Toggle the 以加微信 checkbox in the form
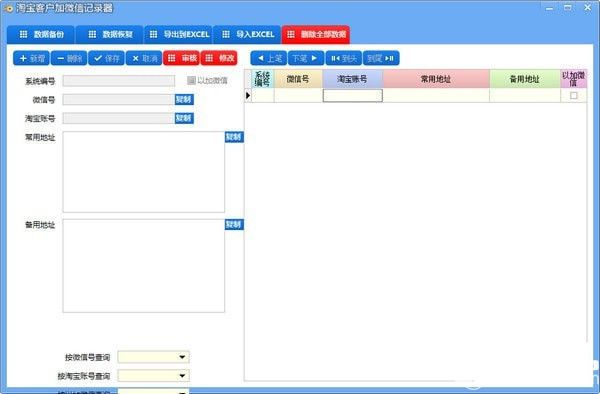The image size is (600, 394). click(x=191, y=80)
